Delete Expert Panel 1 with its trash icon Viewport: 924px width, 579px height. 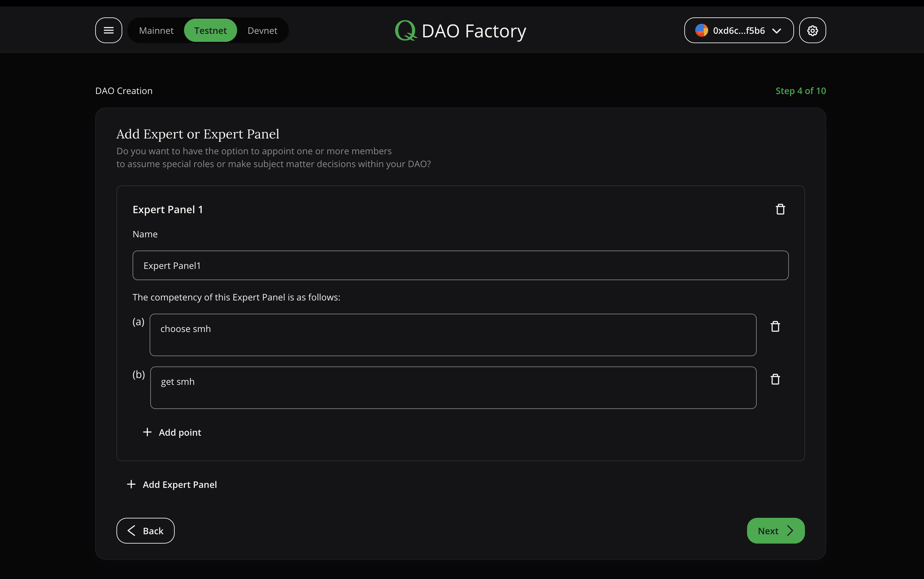tap(780, 209)
